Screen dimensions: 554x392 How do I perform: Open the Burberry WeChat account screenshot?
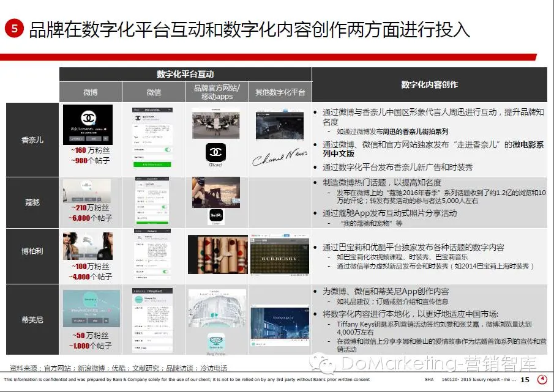[152, 254]
